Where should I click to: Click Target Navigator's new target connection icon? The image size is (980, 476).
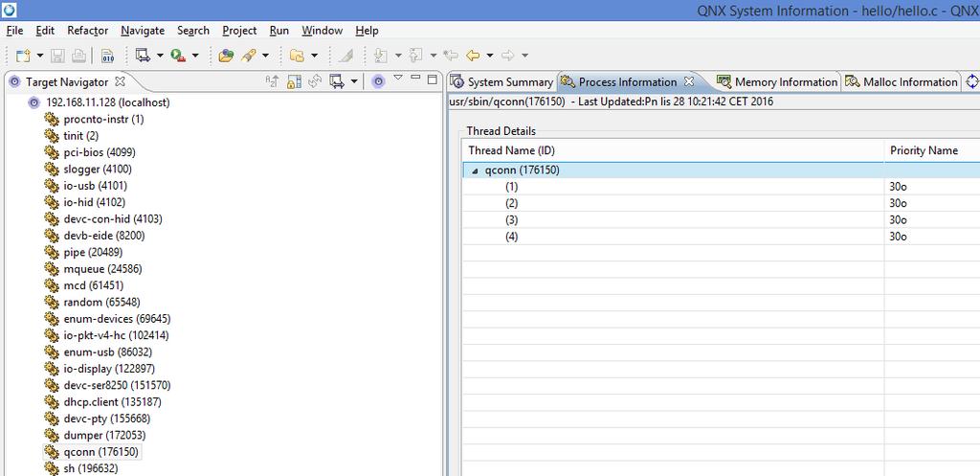click(x=337, y=81)
